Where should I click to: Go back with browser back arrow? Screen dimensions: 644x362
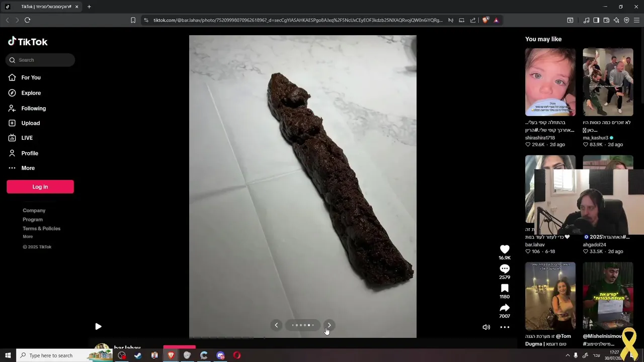point(7,20)
